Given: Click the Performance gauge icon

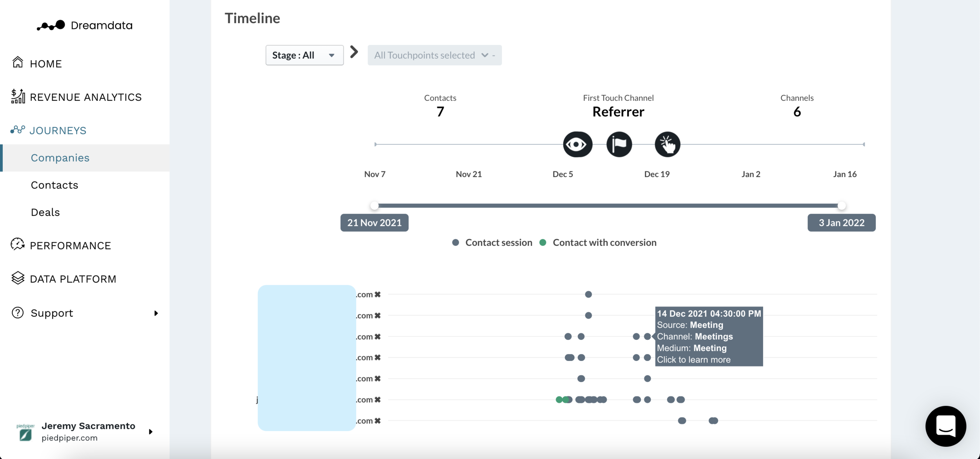Looking at the screenshot, I should pos(18,245).
